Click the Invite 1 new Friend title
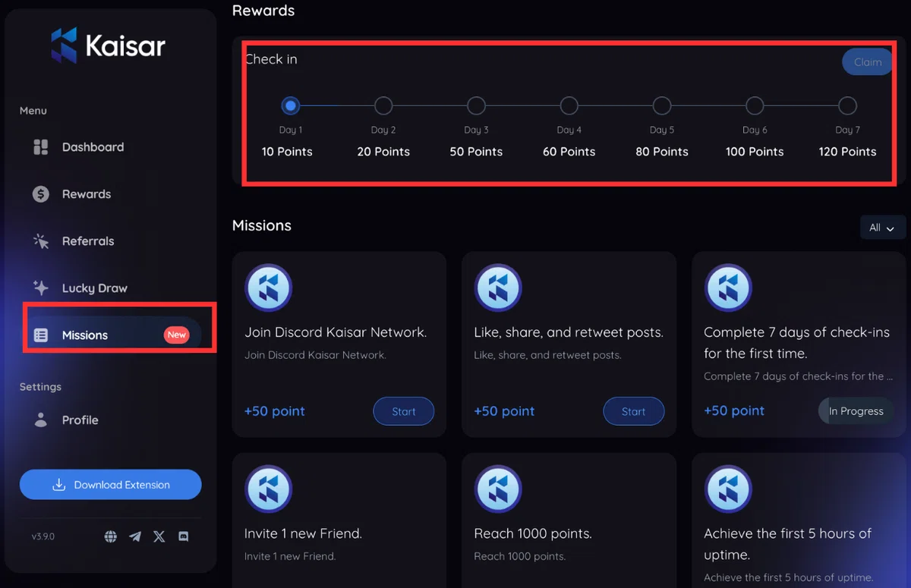 pyautogui.click(x=304, y=534)
